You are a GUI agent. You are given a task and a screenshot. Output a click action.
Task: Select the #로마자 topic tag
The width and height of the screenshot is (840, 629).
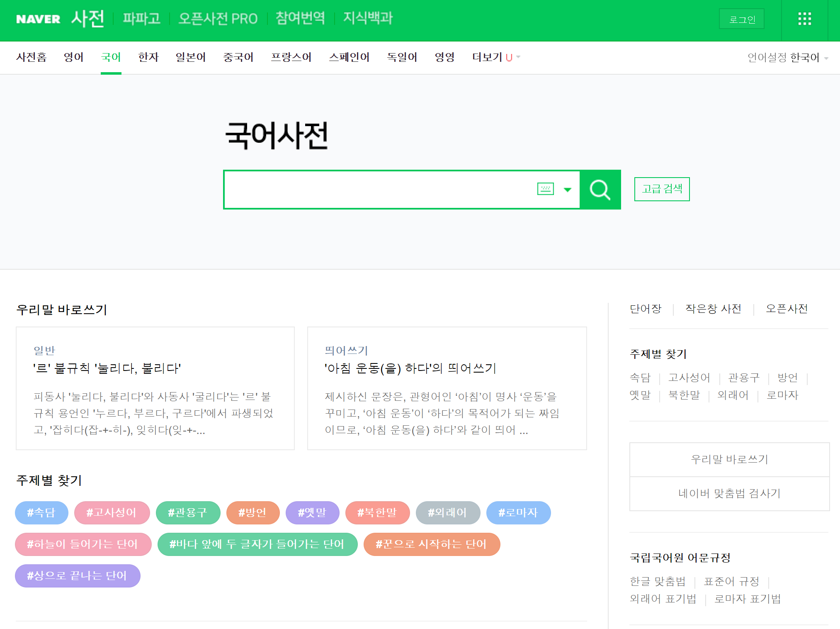click(518, 513)
